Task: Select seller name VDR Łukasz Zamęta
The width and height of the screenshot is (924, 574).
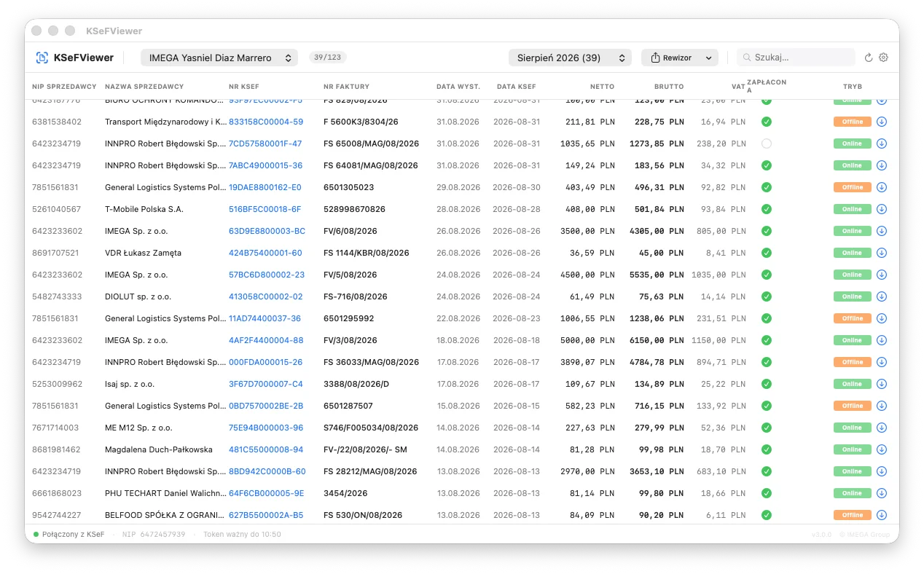Action: (x=143, y=253)
